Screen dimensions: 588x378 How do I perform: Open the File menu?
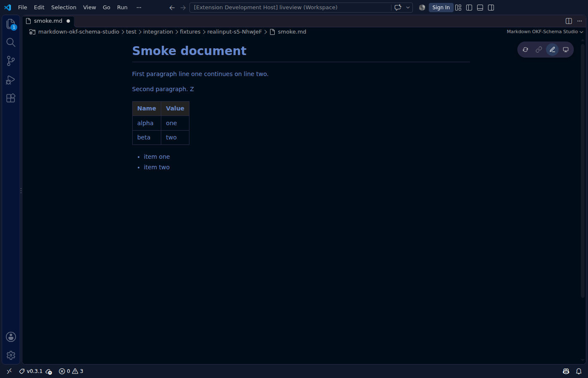pos(23,8)
